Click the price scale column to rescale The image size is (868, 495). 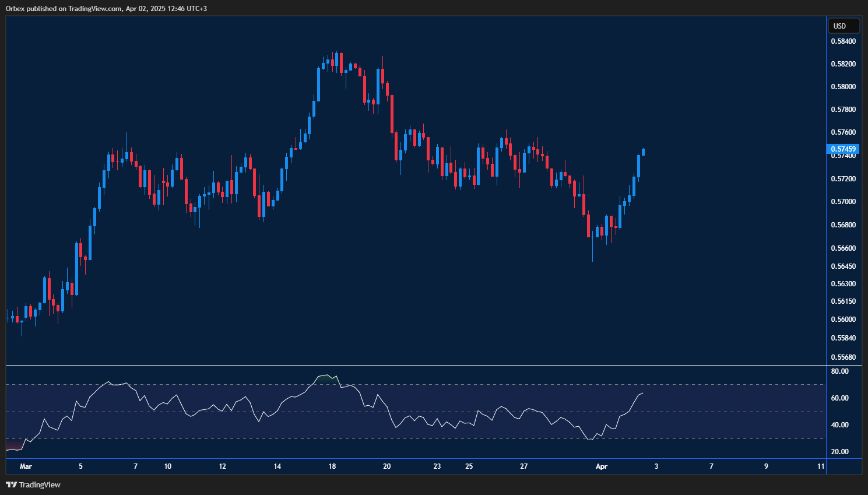click(844, 233)
